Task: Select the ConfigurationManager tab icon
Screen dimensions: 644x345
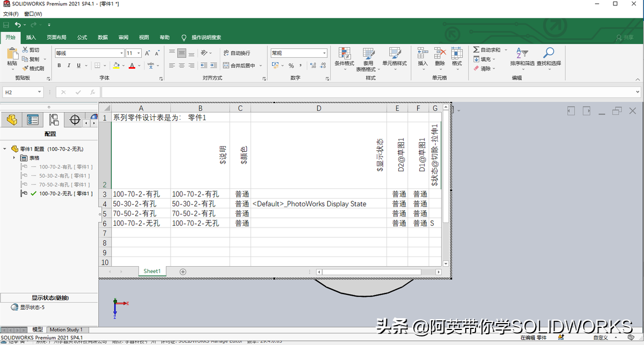Action: coord(54,119)
